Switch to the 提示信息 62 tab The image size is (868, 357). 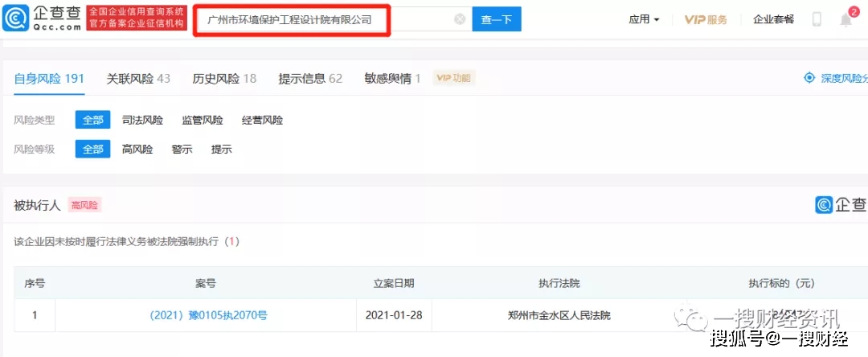310,78
